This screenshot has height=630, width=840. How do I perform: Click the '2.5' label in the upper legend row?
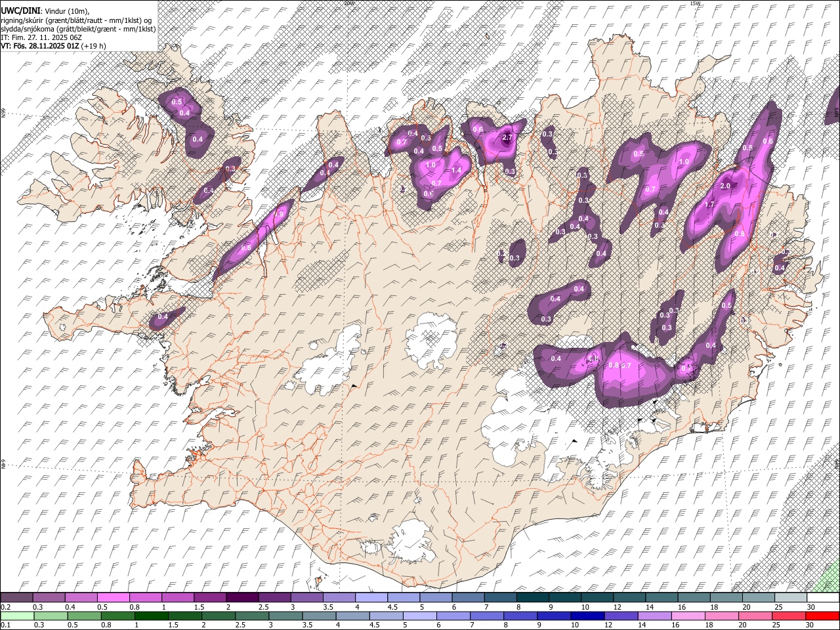click(263, 607)
